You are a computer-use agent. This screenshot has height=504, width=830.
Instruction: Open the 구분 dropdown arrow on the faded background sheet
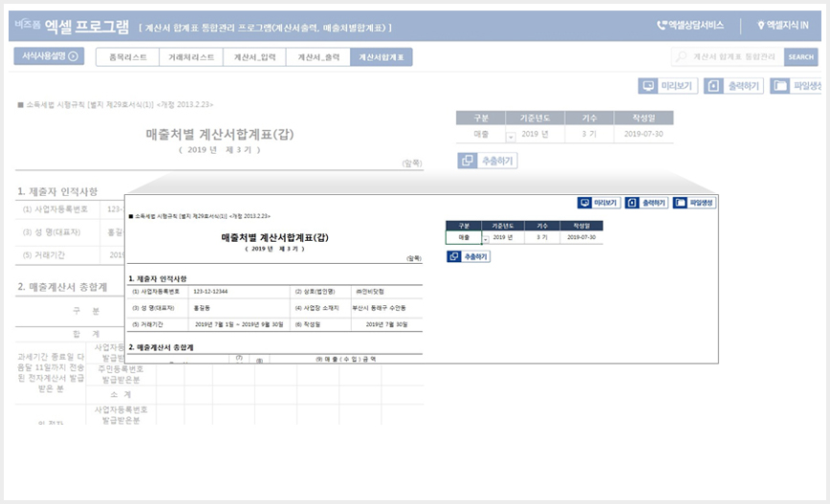click(x=511, y=137)
